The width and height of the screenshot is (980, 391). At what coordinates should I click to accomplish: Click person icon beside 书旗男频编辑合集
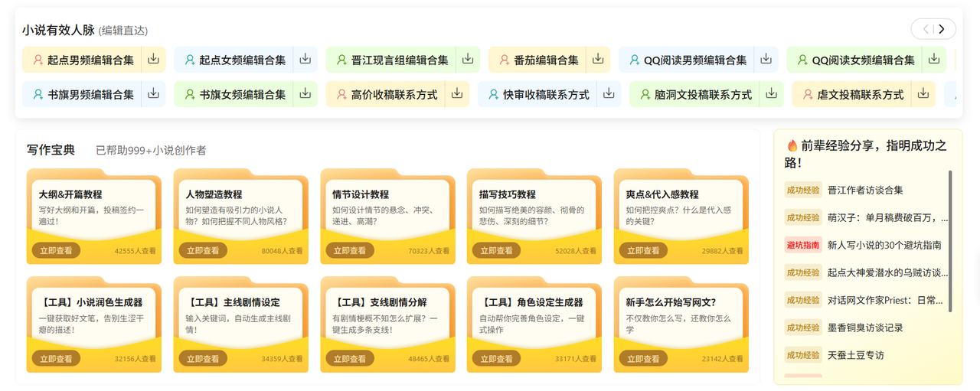coord(38,95)
